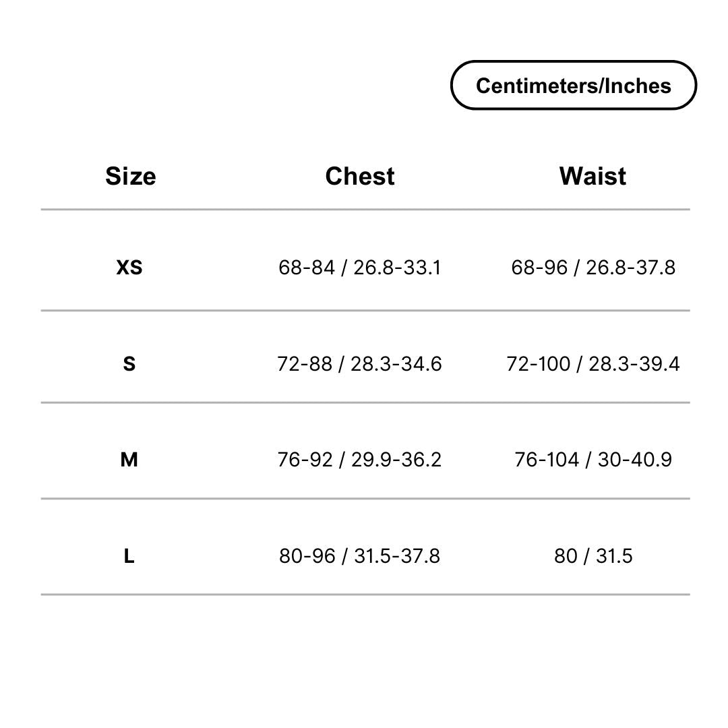This screenshot has width=728, height=728.
Task: Toggle the Centimeters/Inches unit button
Action: [x=574, y=86]
